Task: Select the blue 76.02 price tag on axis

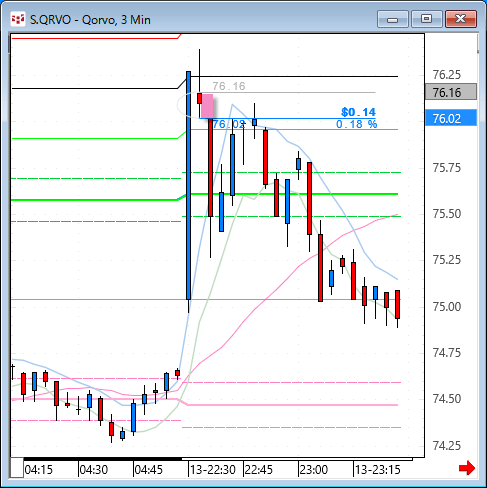Action: (451, 118)
